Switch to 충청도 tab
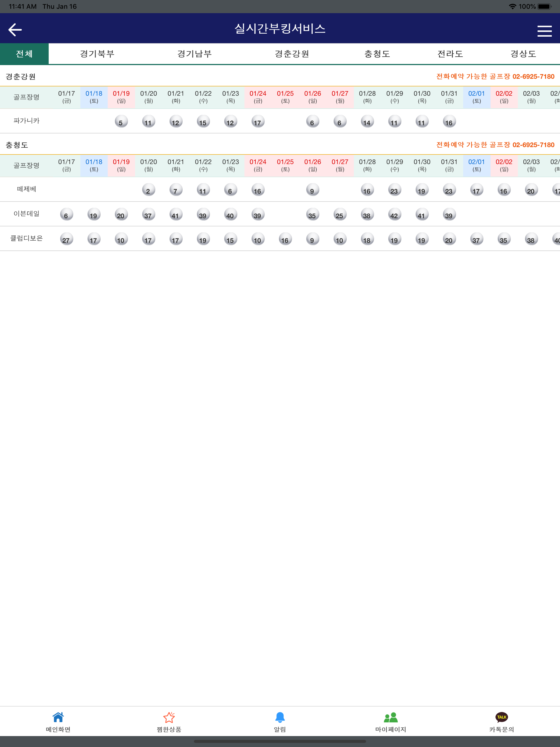560x747 pixels. (377, 54)
